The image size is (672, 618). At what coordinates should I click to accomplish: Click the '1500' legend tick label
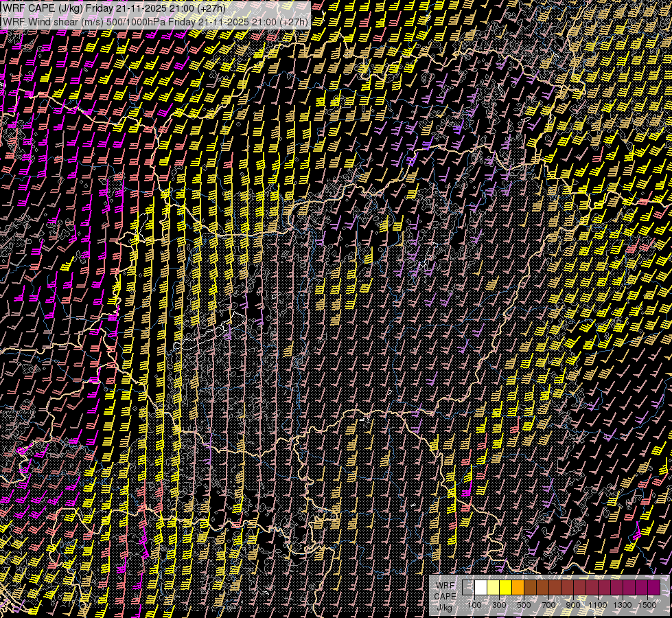pos(647,605)
